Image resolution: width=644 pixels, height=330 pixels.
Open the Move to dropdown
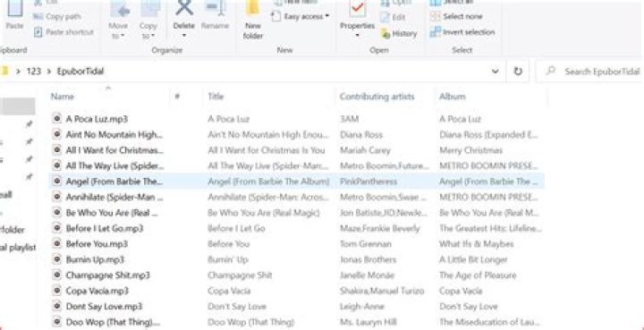pyautogui.click(x=118, y=21)
